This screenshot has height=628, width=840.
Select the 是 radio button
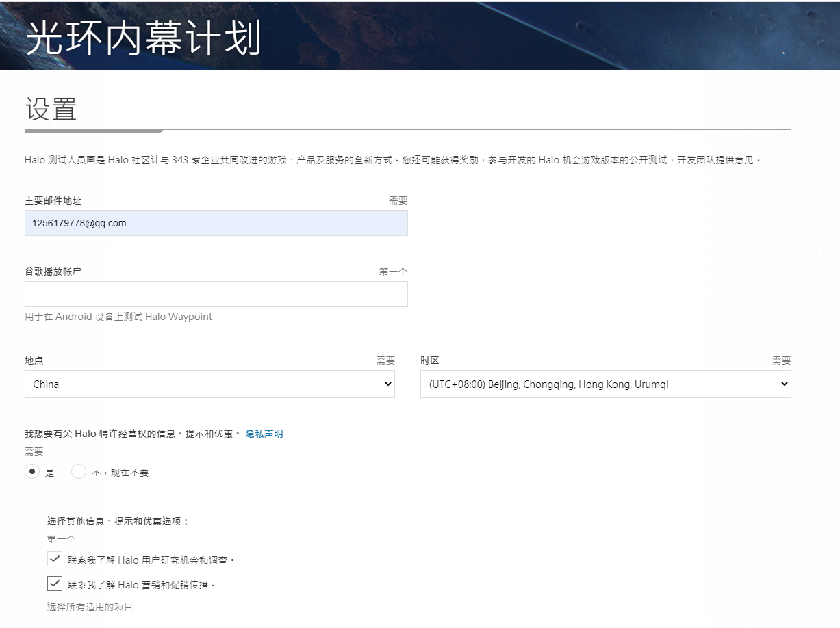click(32, 472)
